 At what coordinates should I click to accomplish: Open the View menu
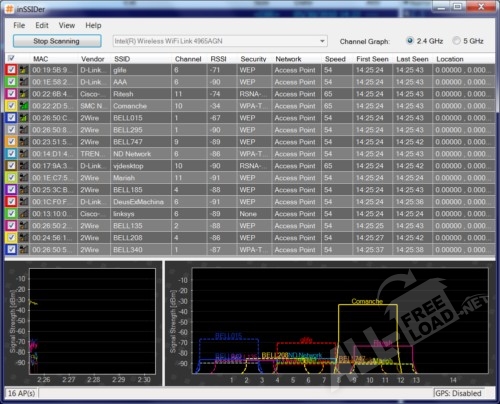pos(67,25)
